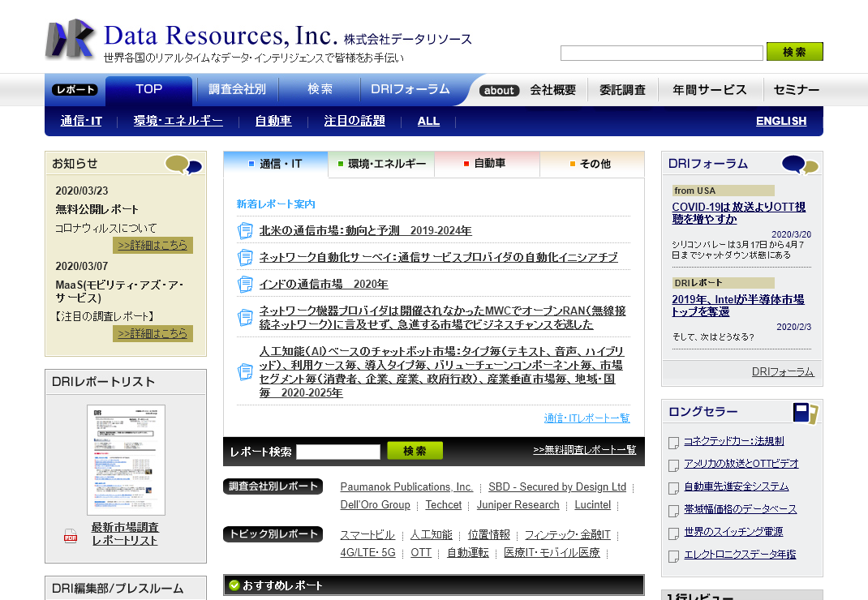Read 2019年、Intelが半導体市場 article
This screenshot has width=868, height=600.
click(738, 306)
